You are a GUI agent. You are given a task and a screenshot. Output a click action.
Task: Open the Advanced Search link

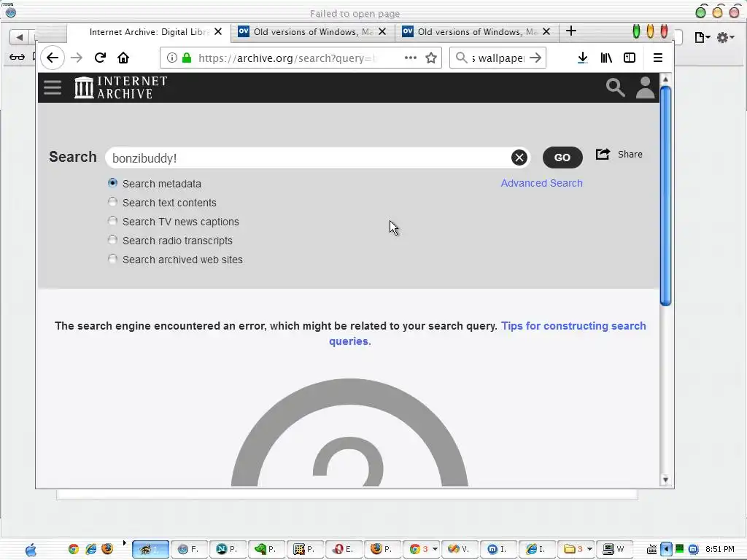(x=542, y=183)
